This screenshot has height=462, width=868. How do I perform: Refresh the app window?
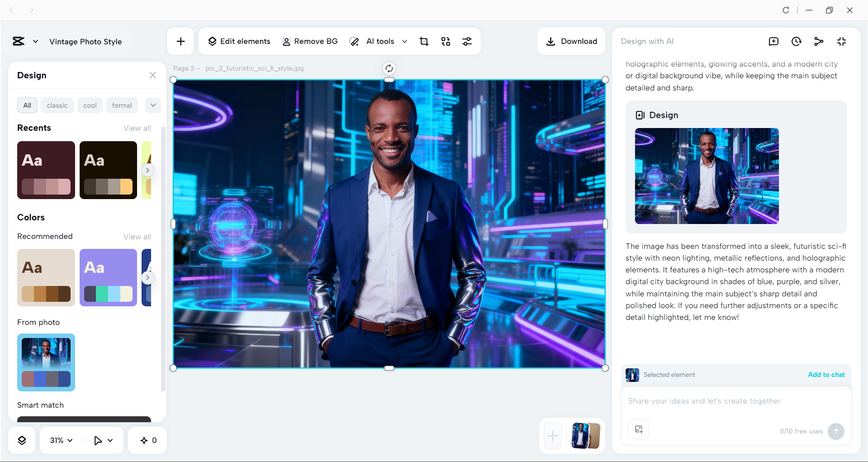(786, 10)
